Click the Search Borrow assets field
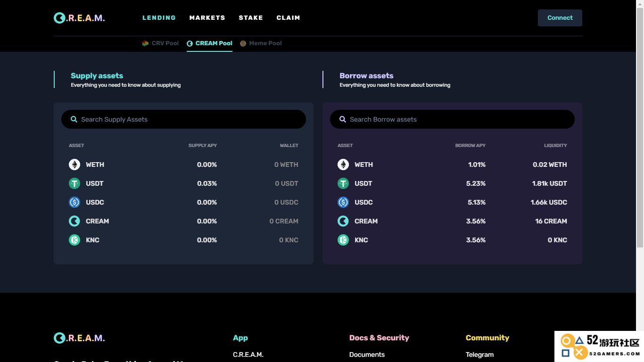Image resolution: width=644 pixels, height=362 pixels. click(452, 119)
